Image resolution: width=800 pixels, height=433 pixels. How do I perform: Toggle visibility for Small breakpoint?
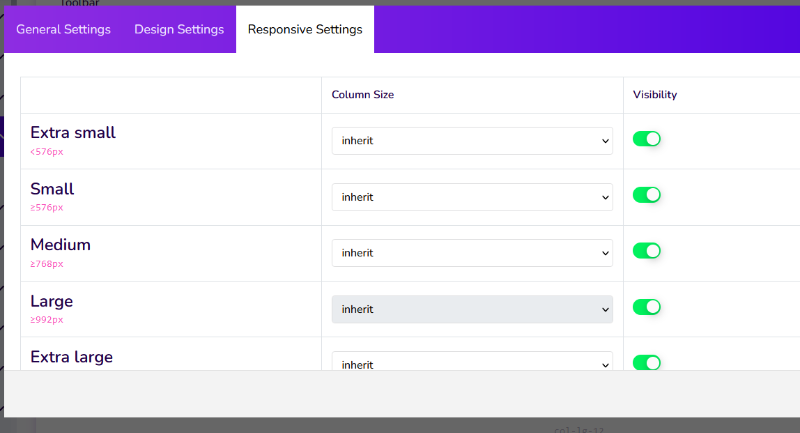646,195
